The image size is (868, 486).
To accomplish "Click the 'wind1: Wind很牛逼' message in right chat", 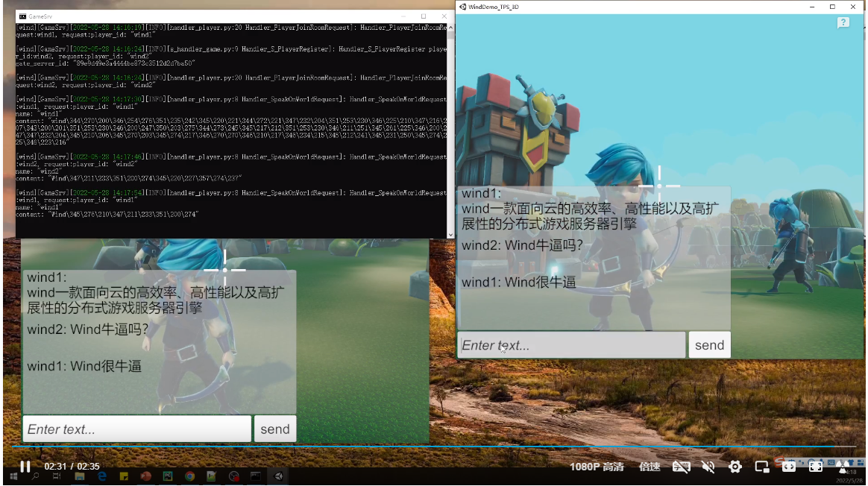I will [519, 283].
